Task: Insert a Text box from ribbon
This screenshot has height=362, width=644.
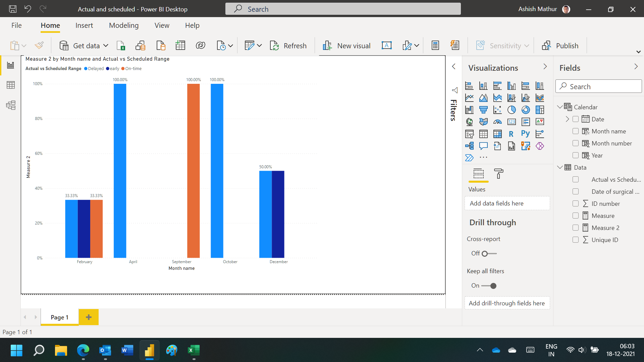Action: (x=387, y=46)
